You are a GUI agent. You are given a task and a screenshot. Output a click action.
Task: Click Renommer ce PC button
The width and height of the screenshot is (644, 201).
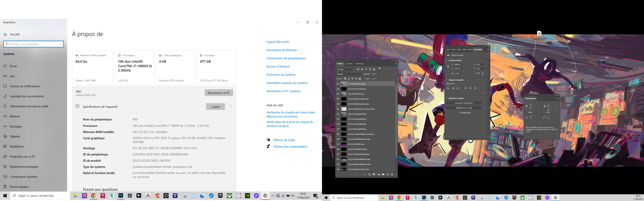(219, 93)
